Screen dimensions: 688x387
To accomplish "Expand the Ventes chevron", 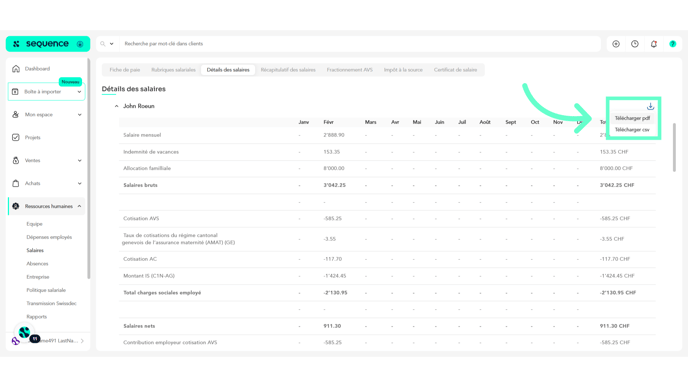I will click(x=79, y=161).
